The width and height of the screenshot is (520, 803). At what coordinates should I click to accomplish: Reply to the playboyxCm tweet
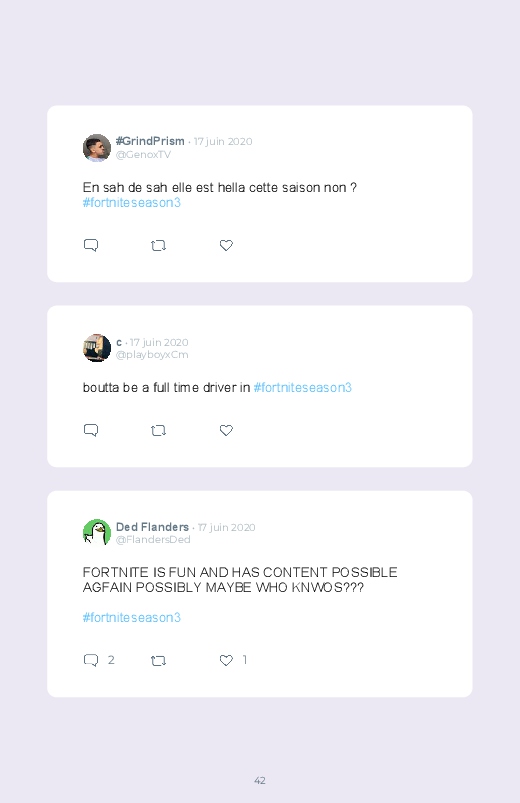[x=91, y=430]
